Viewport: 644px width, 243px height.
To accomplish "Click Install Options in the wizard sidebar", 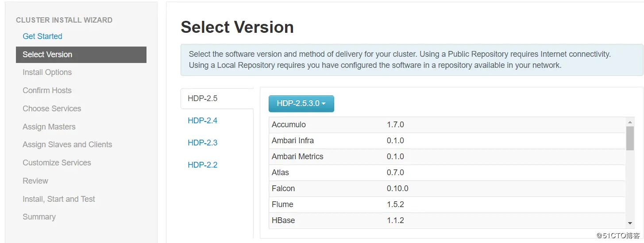I will 47,72.
